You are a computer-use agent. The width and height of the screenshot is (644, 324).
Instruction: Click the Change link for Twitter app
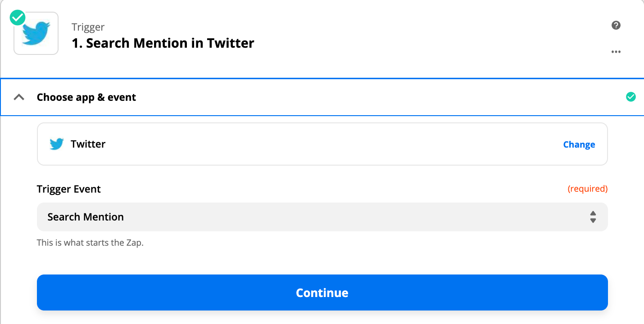(x=579, y=144)
